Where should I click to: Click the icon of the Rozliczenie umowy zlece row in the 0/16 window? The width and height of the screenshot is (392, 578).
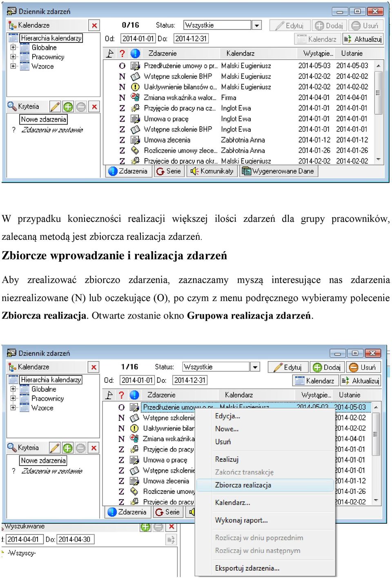135,150
